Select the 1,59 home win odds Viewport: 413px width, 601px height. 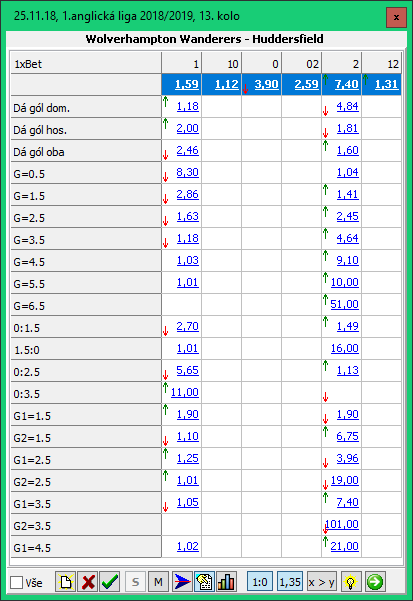[187, 84]
